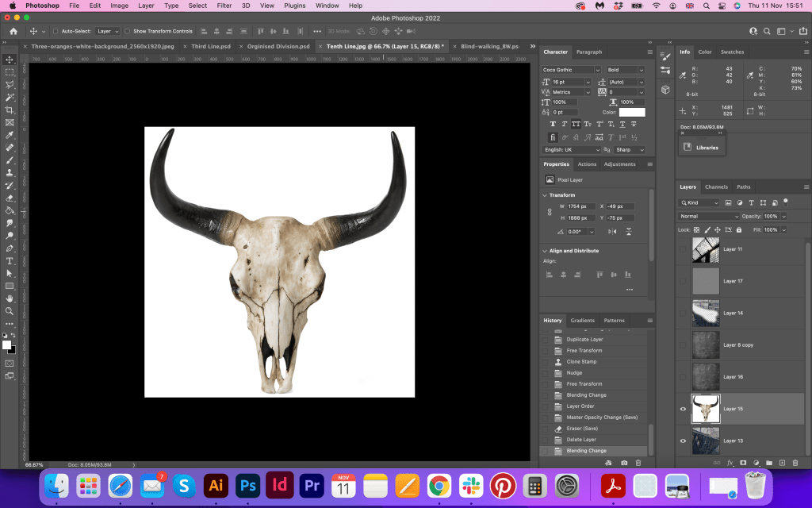Open the Coco Gothic font family dropdown

[x=571, y=70]
